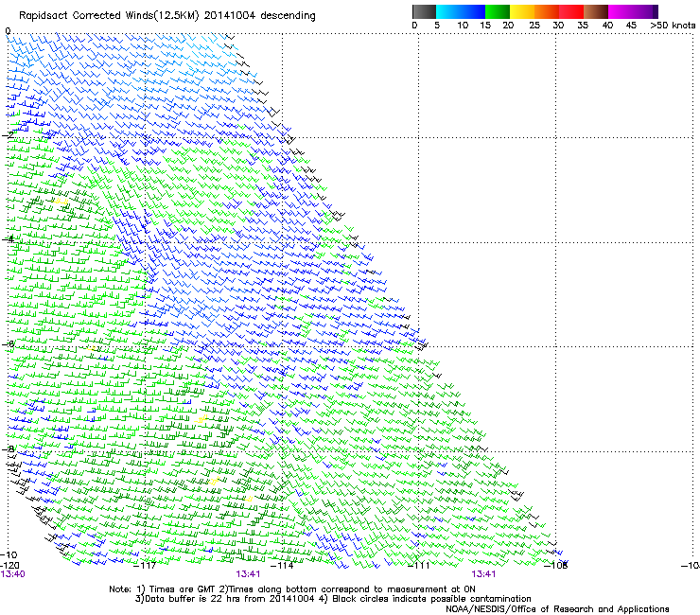Click the 'Note: 1) Times are GMT' line

point(292,589)
